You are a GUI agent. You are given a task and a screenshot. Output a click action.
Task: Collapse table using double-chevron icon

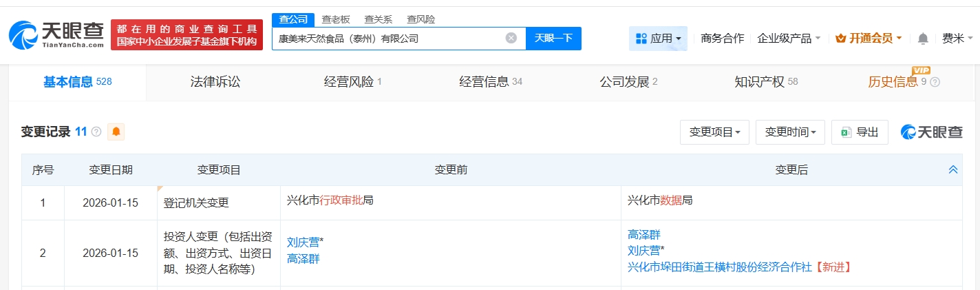pyautogui.click(x=952, y=169)
